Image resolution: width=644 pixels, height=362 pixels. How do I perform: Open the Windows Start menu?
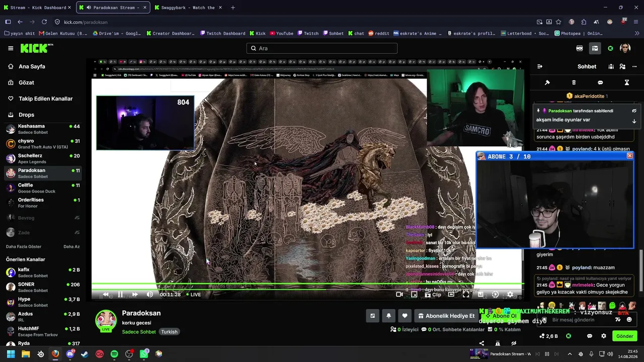click(x=11, y=354)
